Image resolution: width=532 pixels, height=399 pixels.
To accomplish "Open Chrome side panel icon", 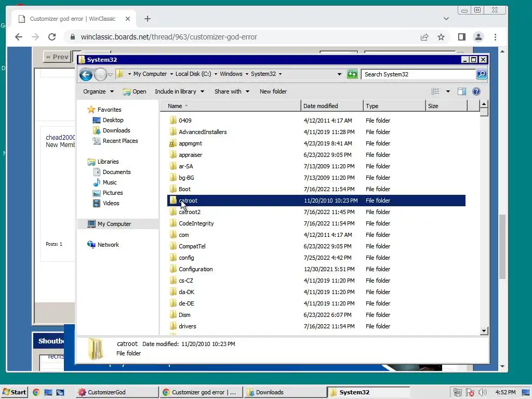I will coord(462,37).
